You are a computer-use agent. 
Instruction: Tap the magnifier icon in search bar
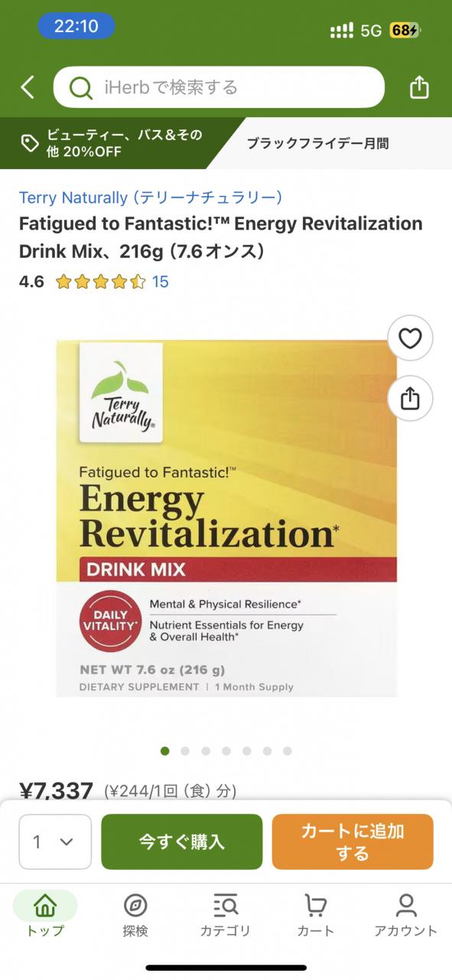click(x=80, y=87)
